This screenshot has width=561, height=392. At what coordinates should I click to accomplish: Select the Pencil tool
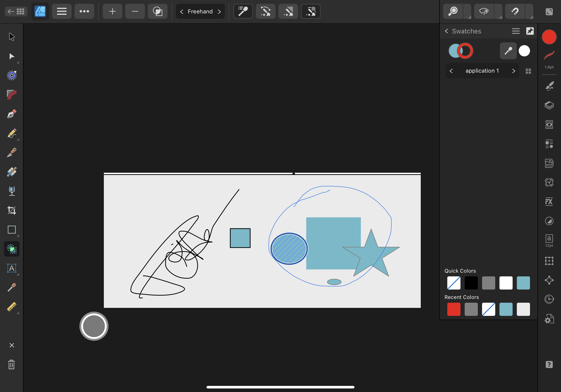(x=12, y=133)
